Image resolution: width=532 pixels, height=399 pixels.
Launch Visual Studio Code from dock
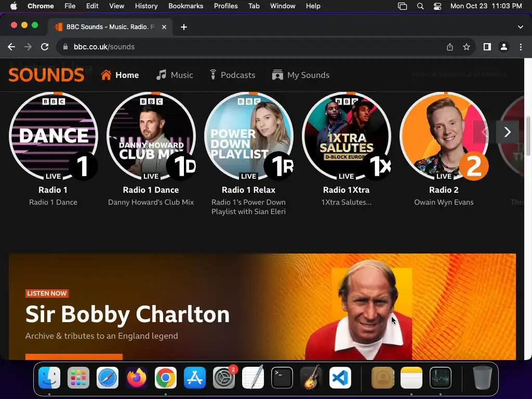(340, 378)
